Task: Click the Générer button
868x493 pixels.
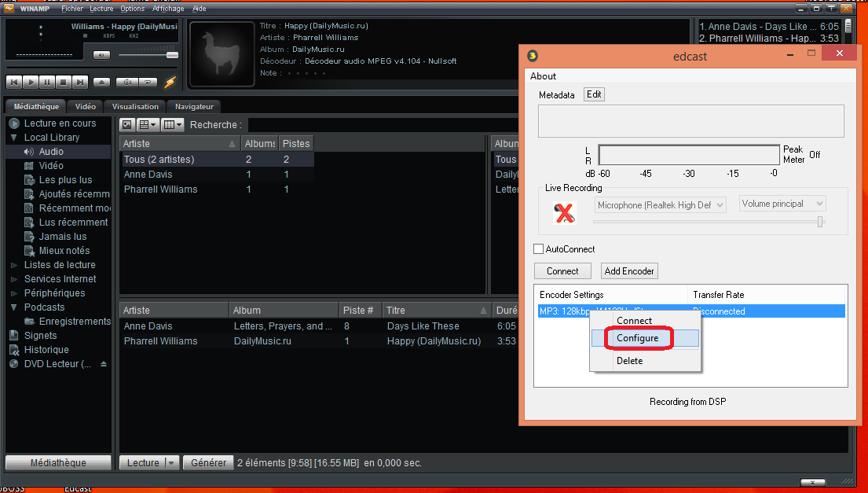Action: 208,462
